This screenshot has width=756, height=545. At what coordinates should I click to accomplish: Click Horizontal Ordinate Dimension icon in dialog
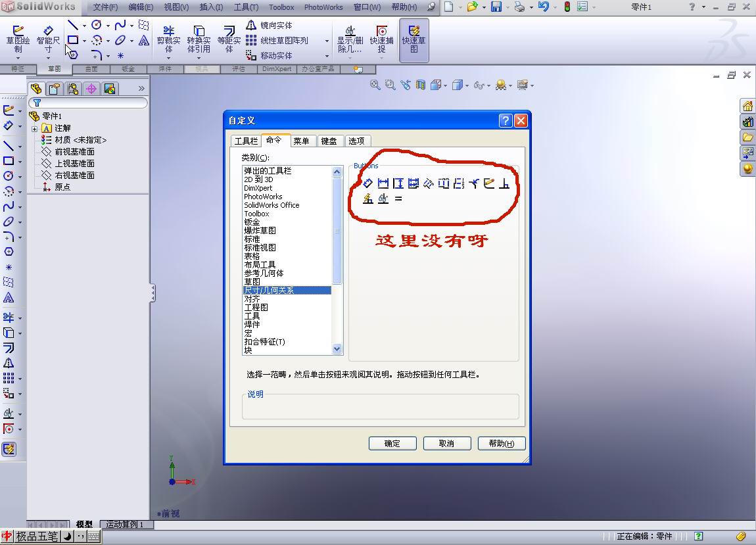444,183
